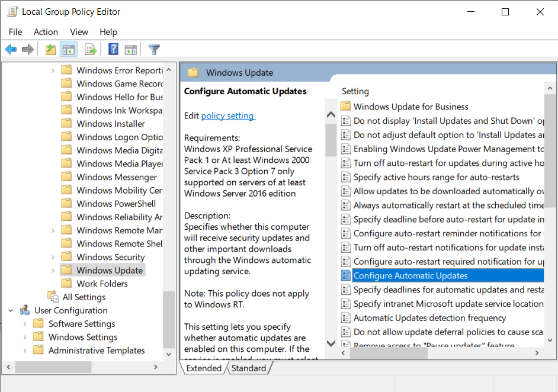The image size is (558, 392).
Task: Click the Filter funnel toolbar icon
Action: (154, 50)
